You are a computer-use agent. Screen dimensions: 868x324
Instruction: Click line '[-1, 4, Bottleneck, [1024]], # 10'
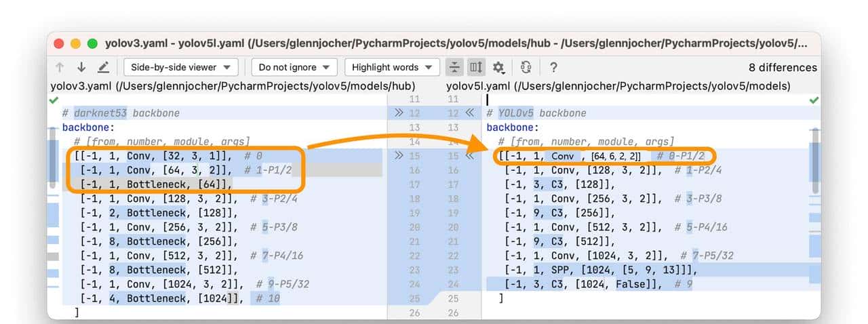180,298
